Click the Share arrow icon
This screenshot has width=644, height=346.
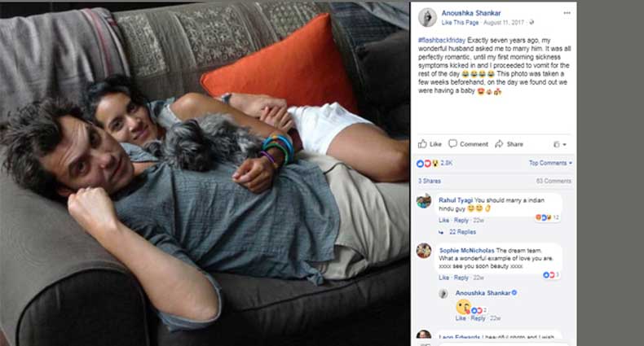point(499,144)
